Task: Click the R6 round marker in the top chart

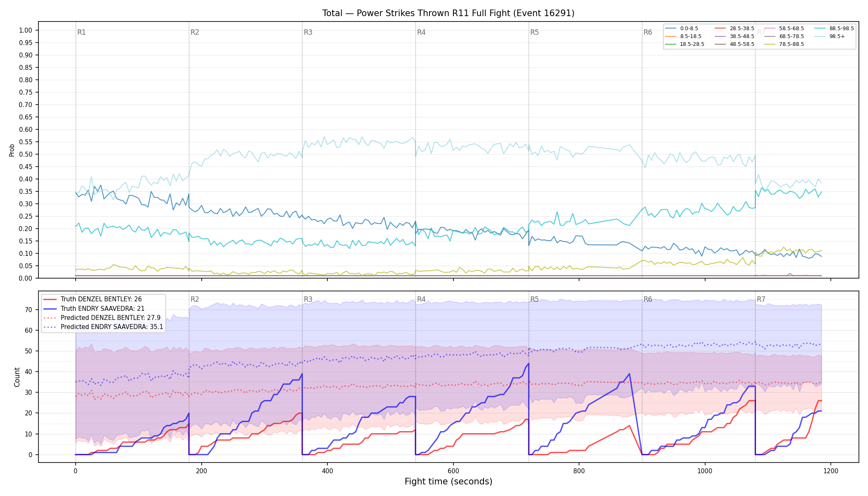Action: pyautogui.click(x=648, y=32)
